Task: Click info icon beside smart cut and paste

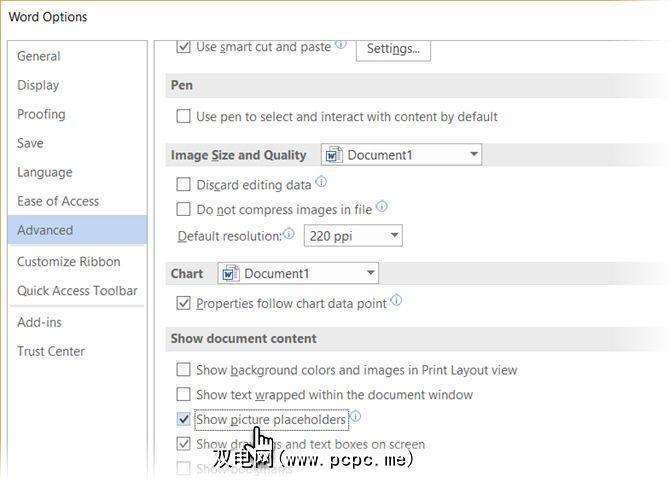Action: pyautogui.click(x=341, y=45)
